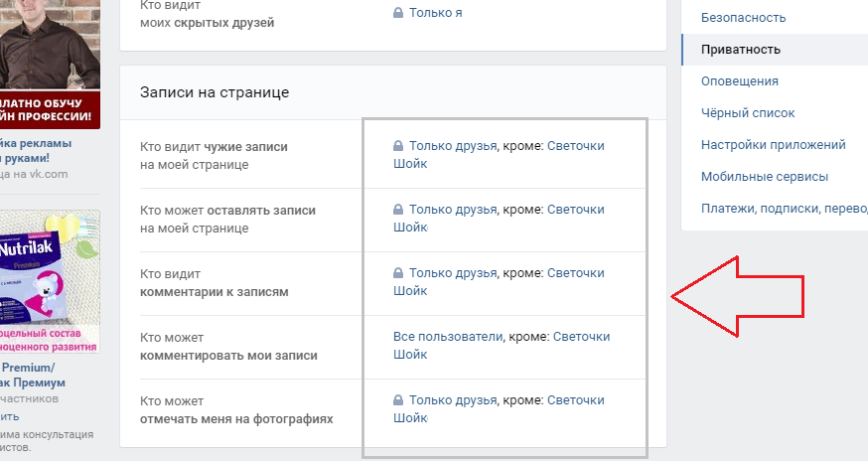Screen dimensions: 868x461
Task: Click 'Светочки' exception link in commenting row
Action: coord(581,337)
